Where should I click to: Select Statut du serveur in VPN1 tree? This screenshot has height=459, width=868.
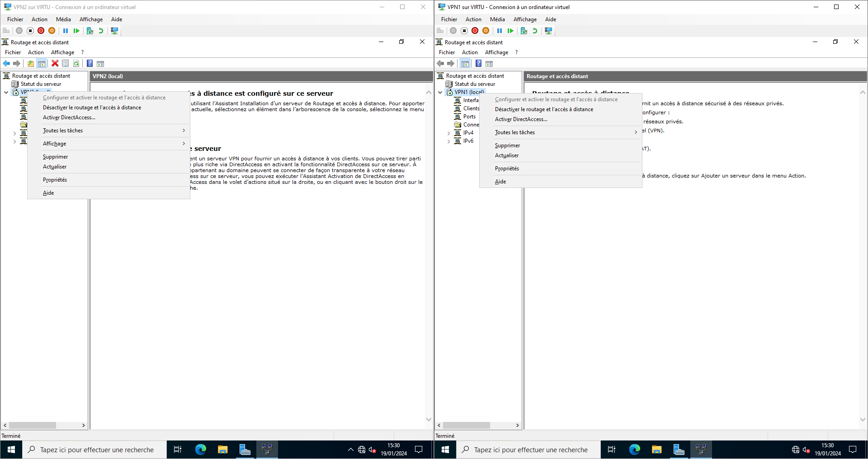point(475,84)
